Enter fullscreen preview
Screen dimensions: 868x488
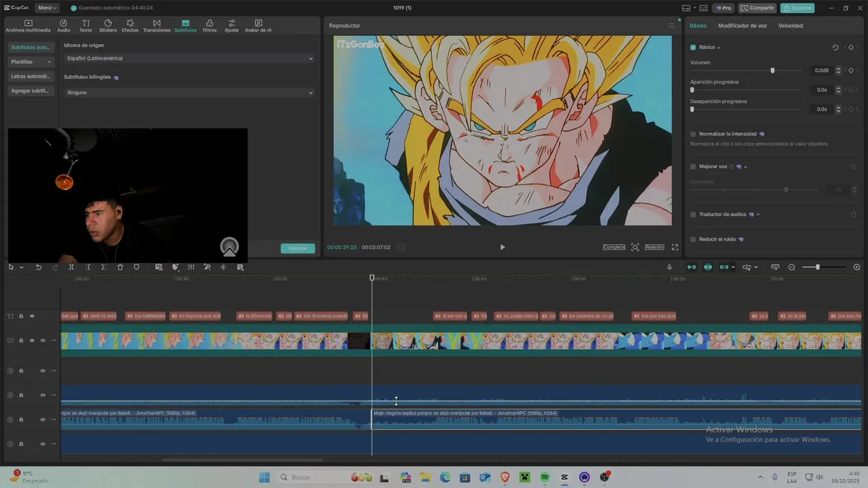tap(675, 247)
